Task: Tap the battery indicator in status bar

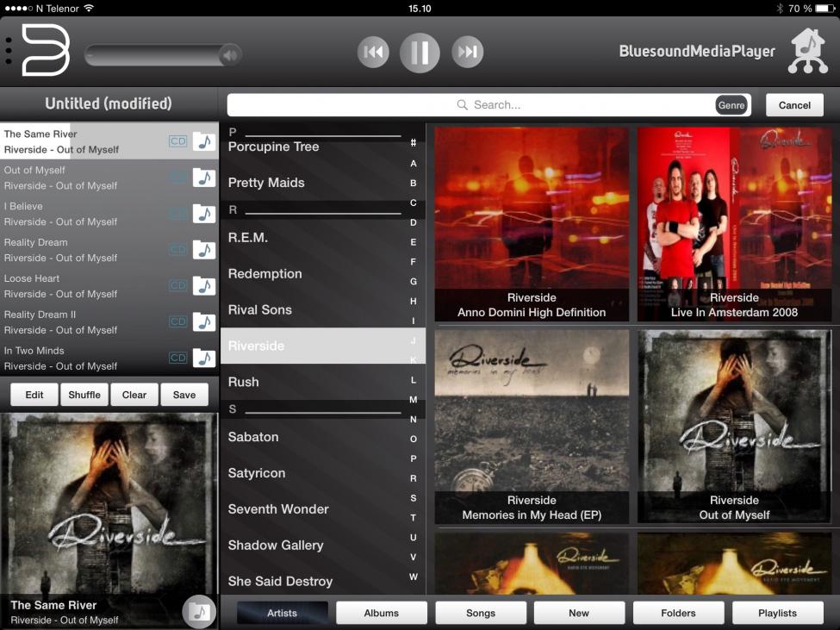Action: coord(824,9)
